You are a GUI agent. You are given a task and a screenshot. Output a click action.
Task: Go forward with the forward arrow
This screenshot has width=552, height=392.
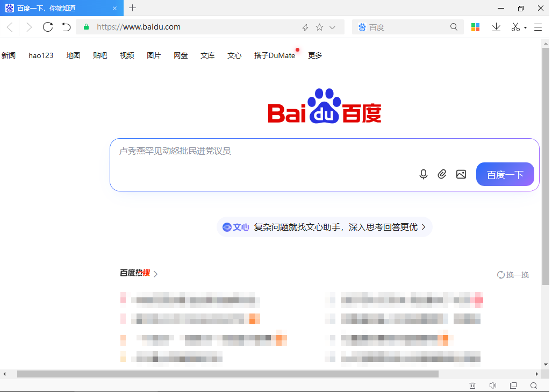pos(29,27)
